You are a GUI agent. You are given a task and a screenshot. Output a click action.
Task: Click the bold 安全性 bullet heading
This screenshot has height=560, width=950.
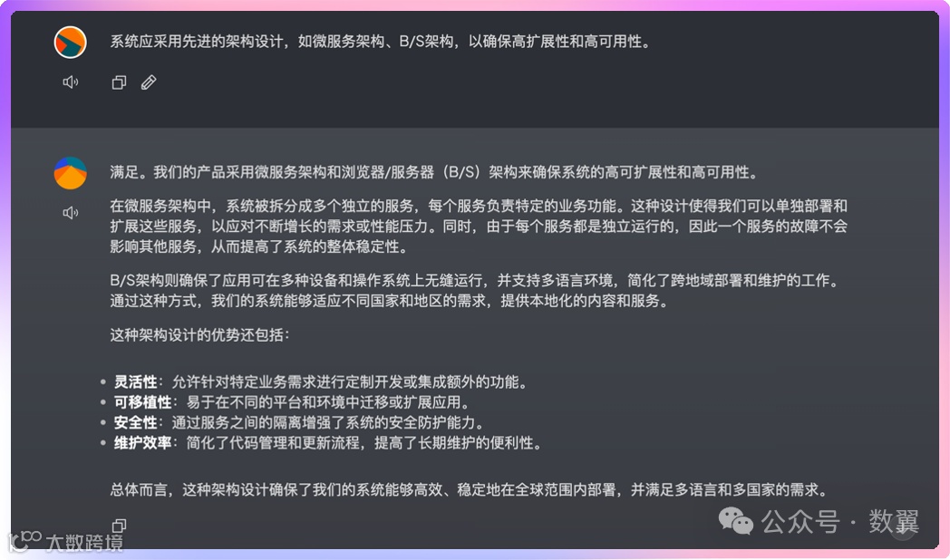coord(135,422)
